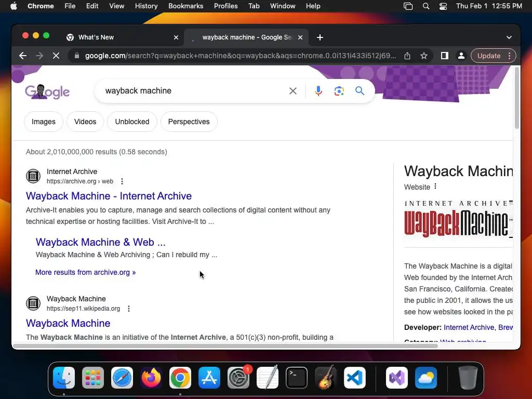Open Safari from the Dock
The height and width of the screenshot is (399, 532).
(x=122, y=378)
